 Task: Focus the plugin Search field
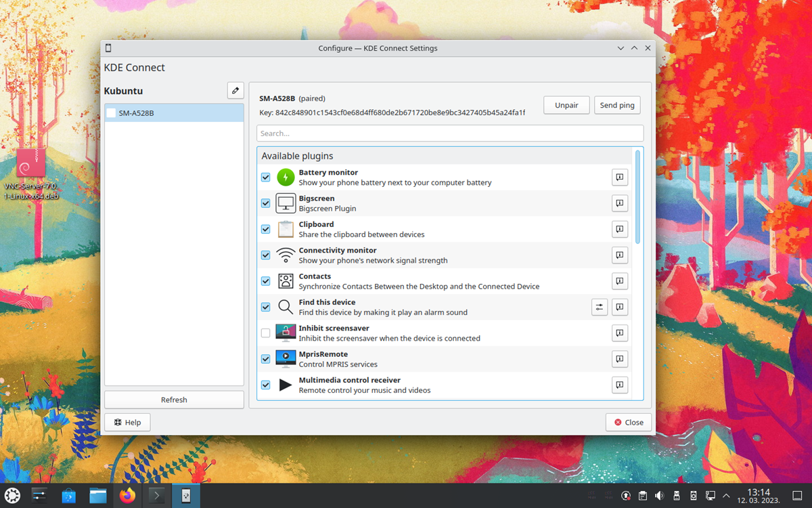[450, 133]
